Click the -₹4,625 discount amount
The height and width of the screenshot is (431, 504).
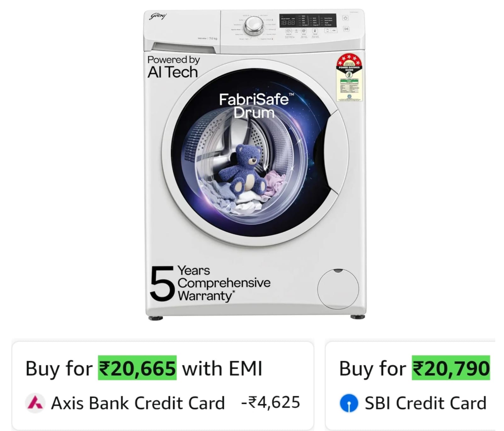click(x=270, y=402)
